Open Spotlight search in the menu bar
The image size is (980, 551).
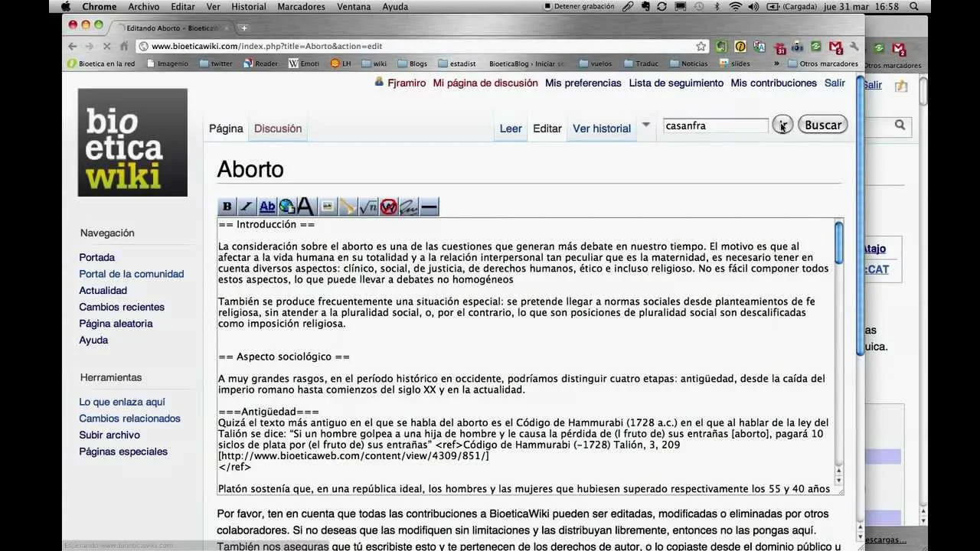[x=914, y=6]
